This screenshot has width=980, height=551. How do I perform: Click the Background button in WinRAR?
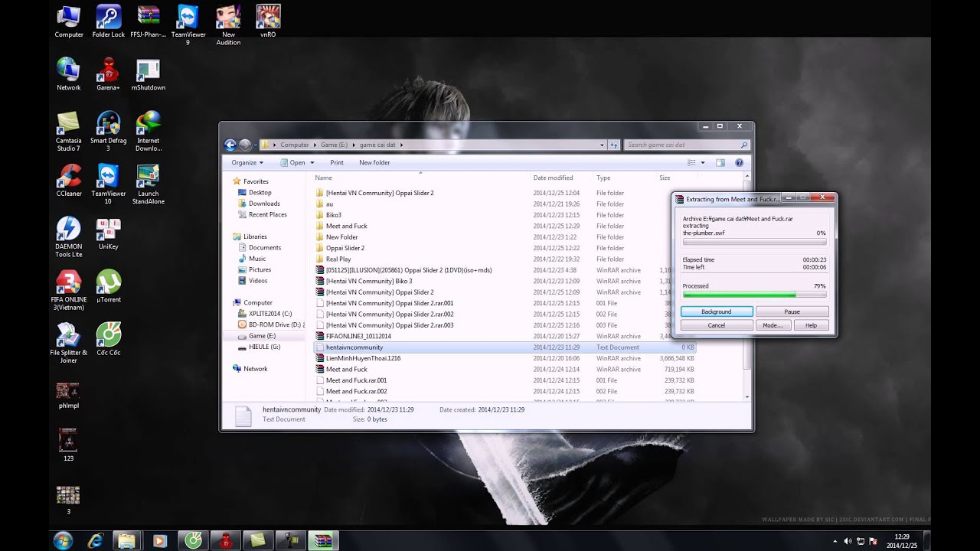[717, 311]
